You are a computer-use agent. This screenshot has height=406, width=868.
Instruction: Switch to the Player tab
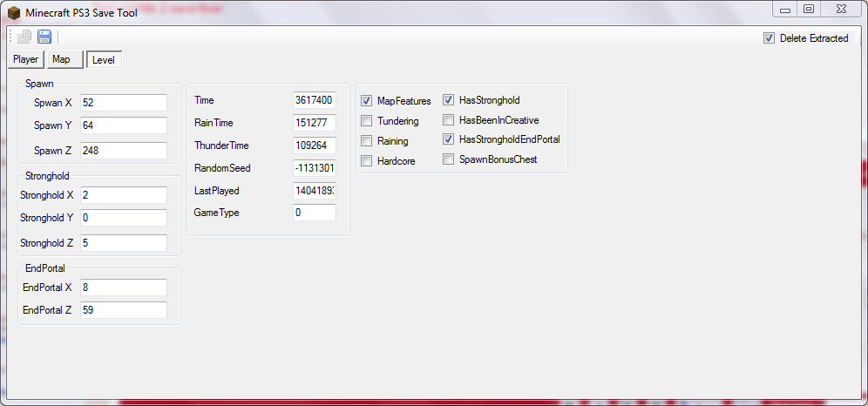26,59
